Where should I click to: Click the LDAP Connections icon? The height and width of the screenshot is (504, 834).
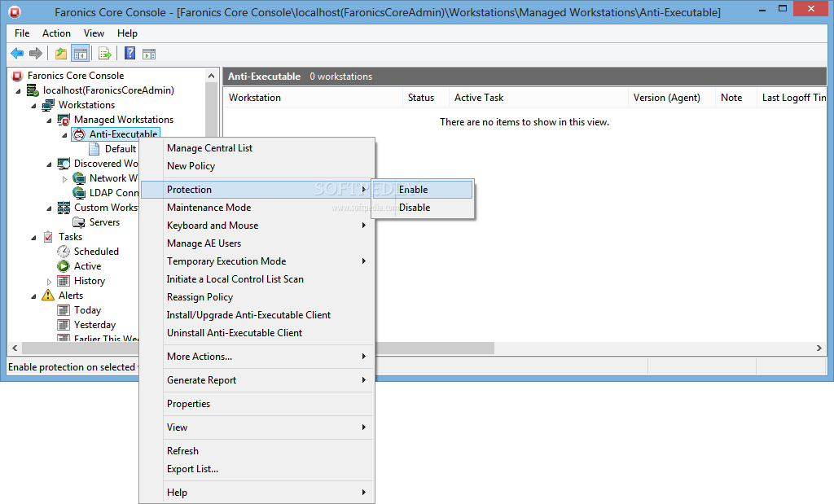79,192
